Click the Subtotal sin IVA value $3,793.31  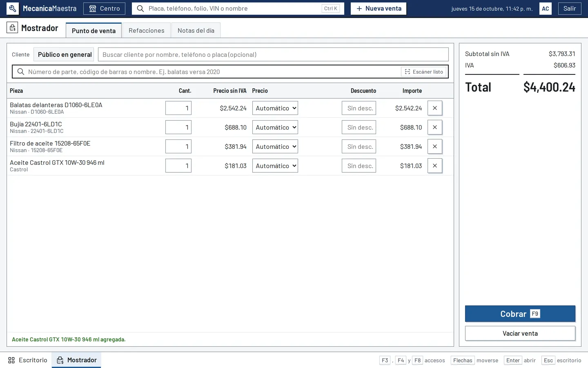(x=562, y=54)
